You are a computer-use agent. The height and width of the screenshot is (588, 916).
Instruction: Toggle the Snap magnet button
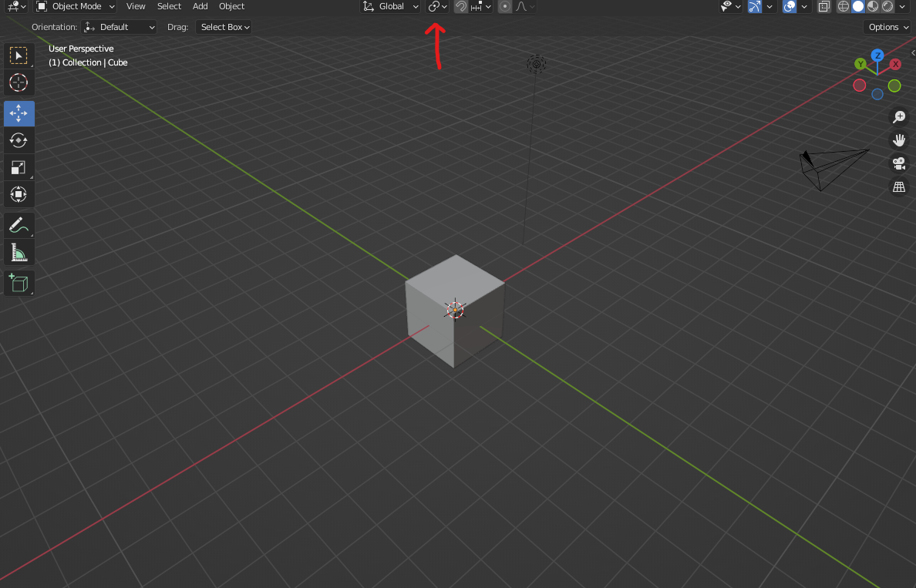[x=461, y=6]
